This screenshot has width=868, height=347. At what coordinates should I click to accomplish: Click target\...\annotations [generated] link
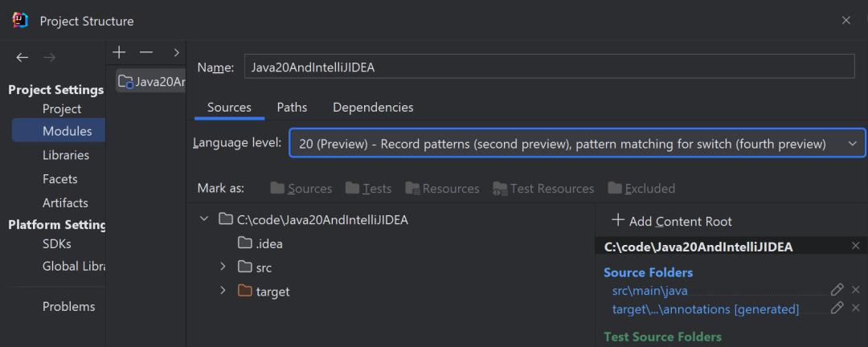coord(706,309)
